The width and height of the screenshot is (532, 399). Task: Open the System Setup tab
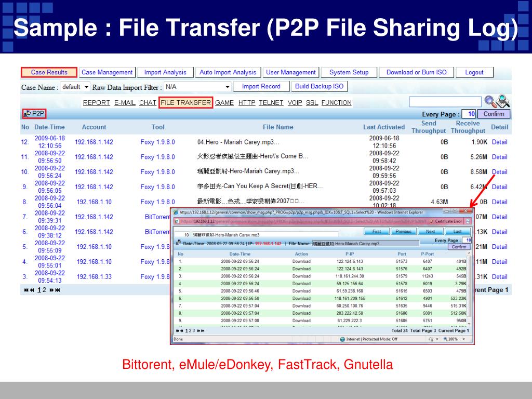click(x=349, y=72)
